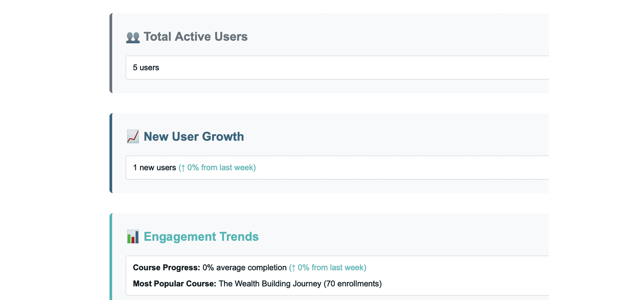644x300 pixels.
Task: Select the Total Active Users heading
Action: point(195,37)
